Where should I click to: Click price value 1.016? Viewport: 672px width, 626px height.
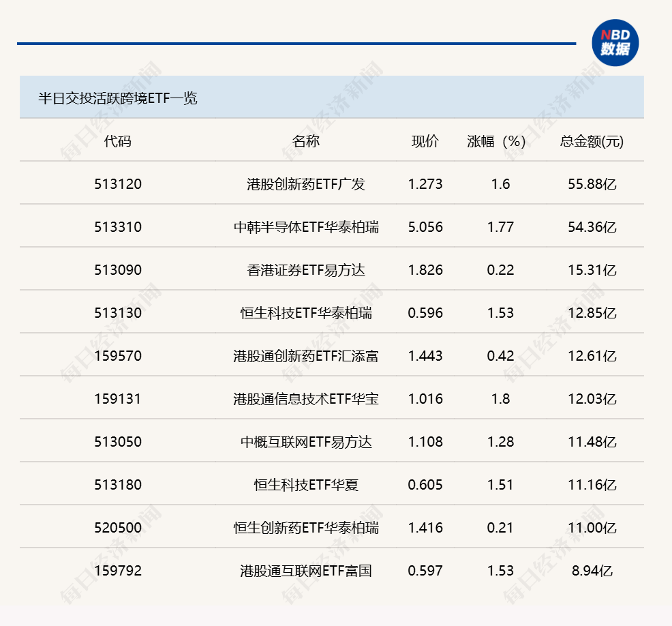click(425, 399)
